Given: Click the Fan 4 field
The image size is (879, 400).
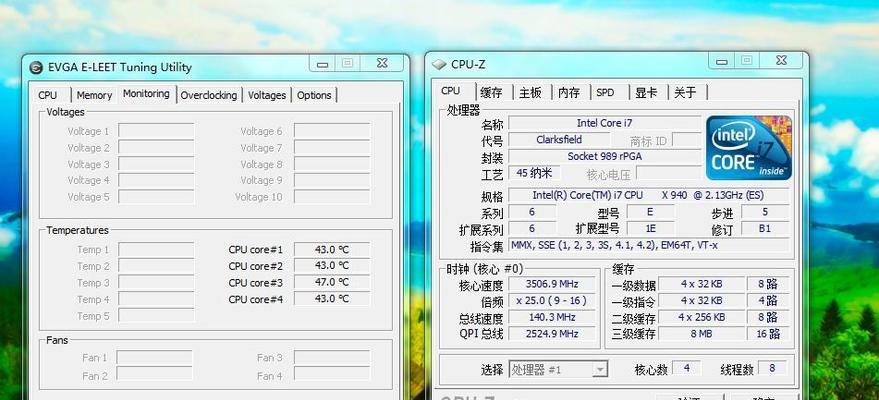Looking at the screenshot, I should tap(332, 373).
